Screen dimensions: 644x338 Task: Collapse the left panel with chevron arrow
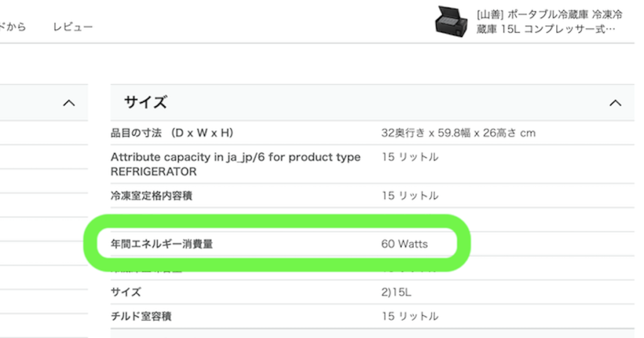[x=69, y=103]
